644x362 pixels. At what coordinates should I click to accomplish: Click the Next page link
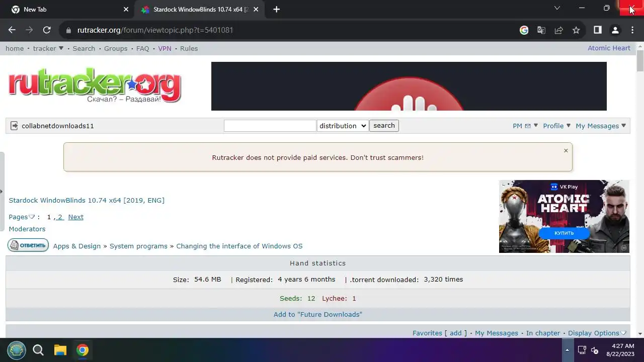76,217
